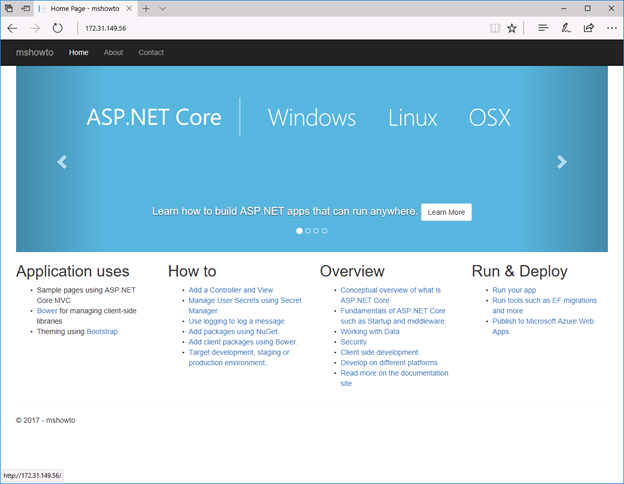Click the Application uses heading
624x484 pixels.
coord(72,271)
